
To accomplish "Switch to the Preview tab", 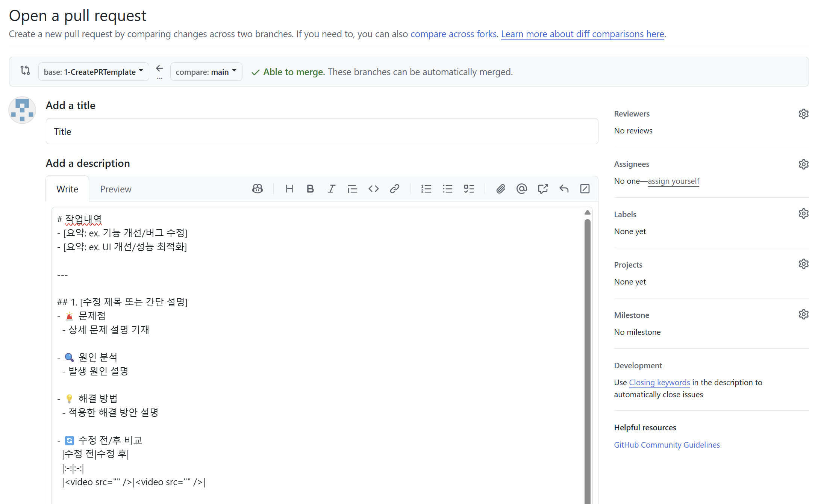I will pyautogui.click(x=116, y=189).
